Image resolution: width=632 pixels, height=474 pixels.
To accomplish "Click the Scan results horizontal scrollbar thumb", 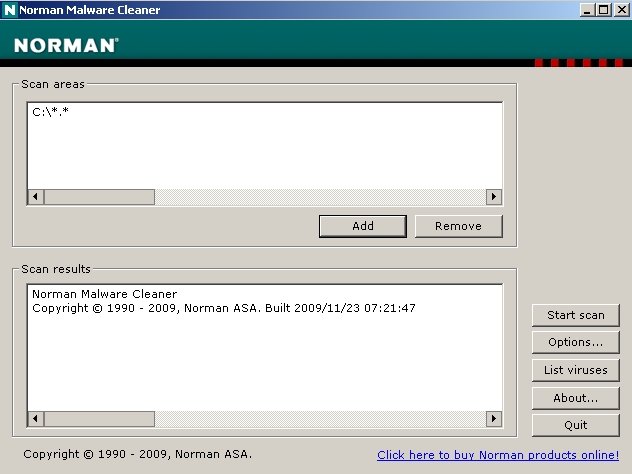I will coord(99,419).
